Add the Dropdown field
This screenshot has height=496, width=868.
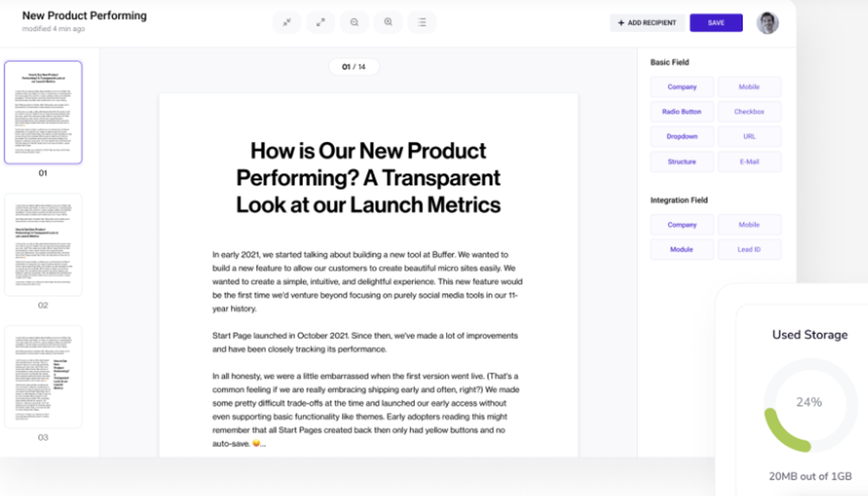(682, 137)
